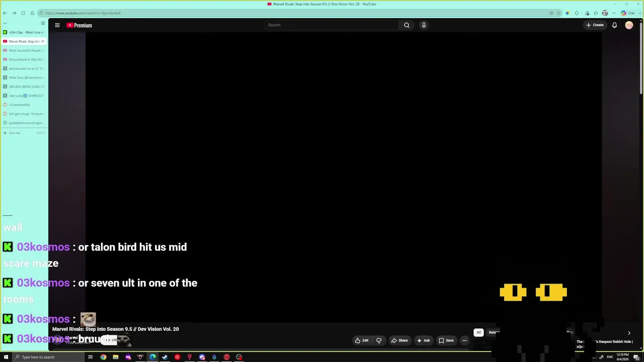
Task: Open the browser home page
Action: [x=32, y=13]
